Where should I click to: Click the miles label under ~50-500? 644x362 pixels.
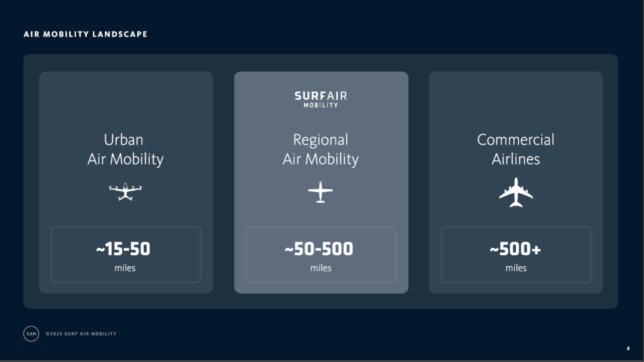pyautogui.click(x=321, y=268)
